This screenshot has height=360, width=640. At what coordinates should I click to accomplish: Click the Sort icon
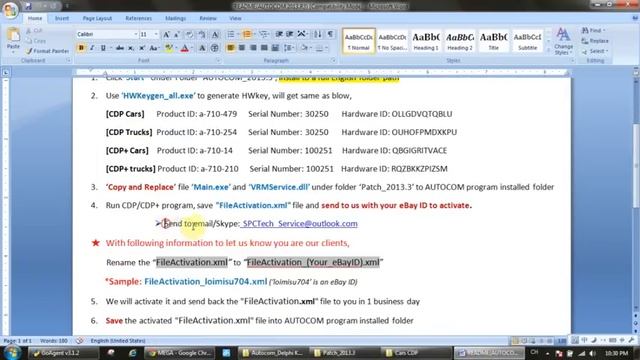tap(318, 34)
